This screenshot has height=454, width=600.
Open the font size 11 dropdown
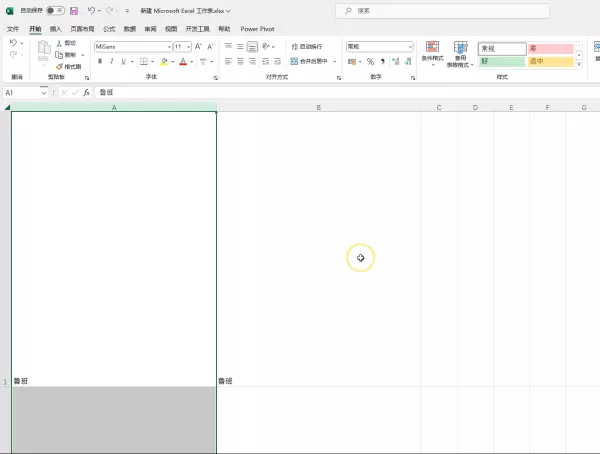pos(189,47)
